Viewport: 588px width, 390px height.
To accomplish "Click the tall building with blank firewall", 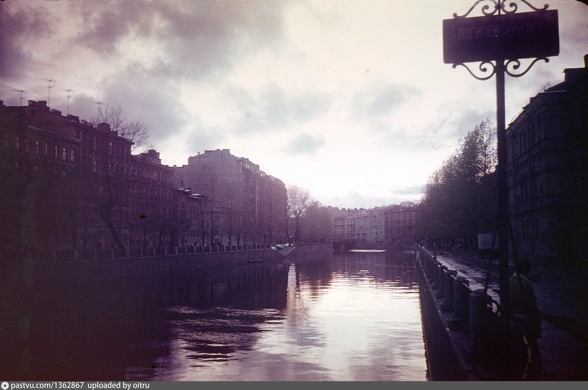I will pyautogui.click(x=214, y=174).
